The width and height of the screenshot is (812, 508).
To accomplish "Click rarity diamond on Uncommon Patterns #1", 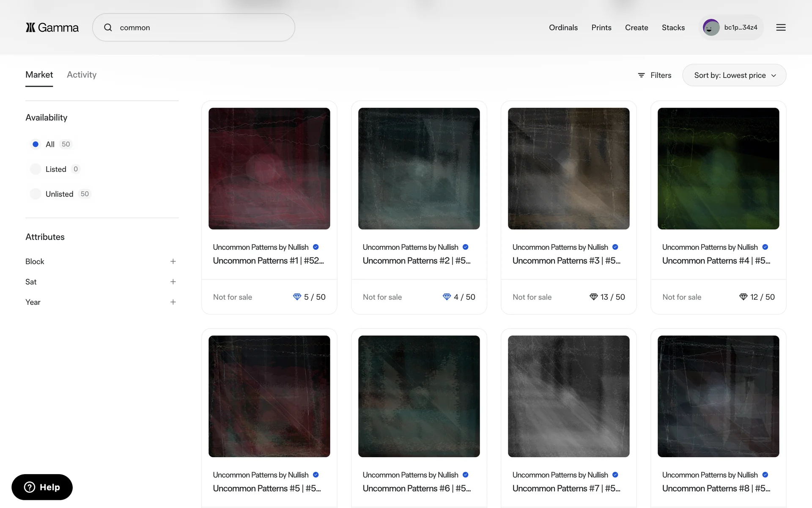I will tap(297, 297).
